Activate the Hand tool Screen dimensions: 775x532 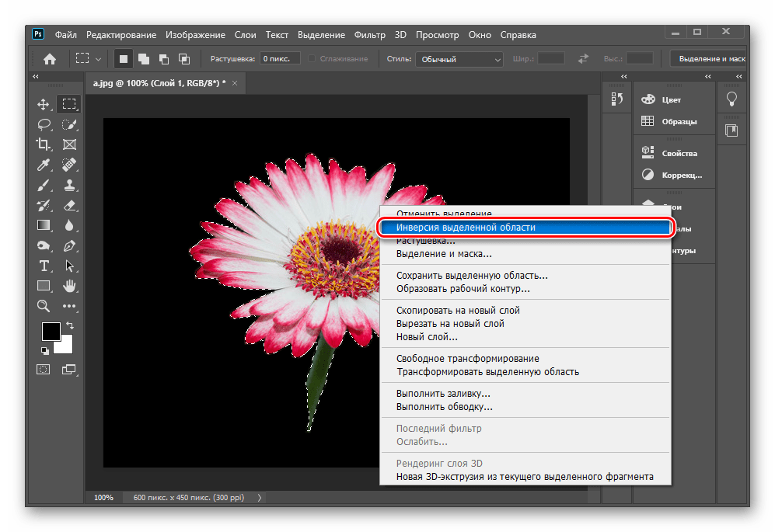pyautogui.click(x=69, y=286)
